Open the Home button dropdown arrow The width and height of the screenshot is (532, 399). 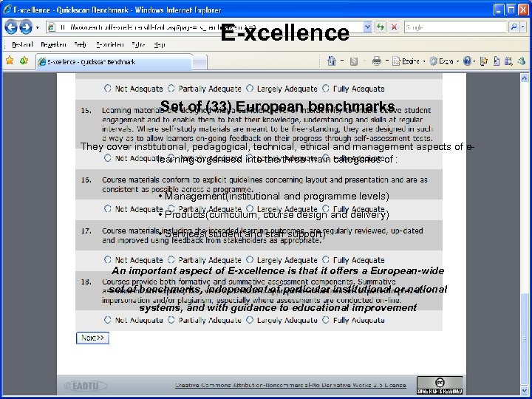[342, 61]
